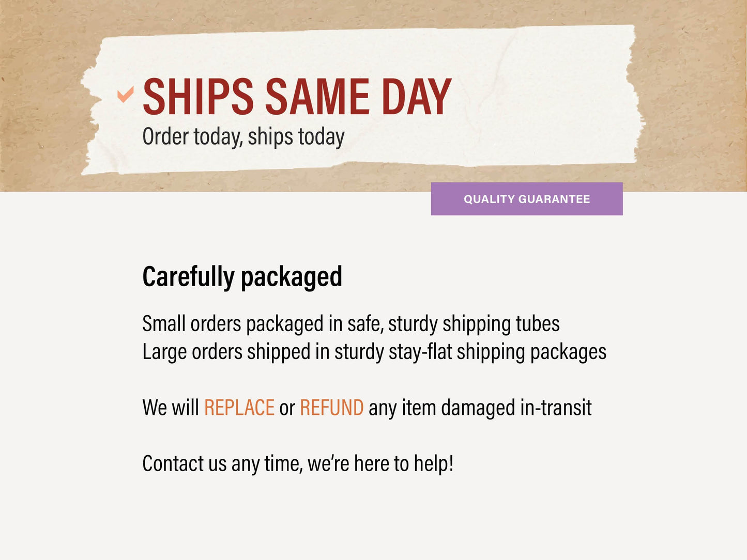Click the "Order today, ships today" subtitle
747x560 pixels.
click(243, 137)
